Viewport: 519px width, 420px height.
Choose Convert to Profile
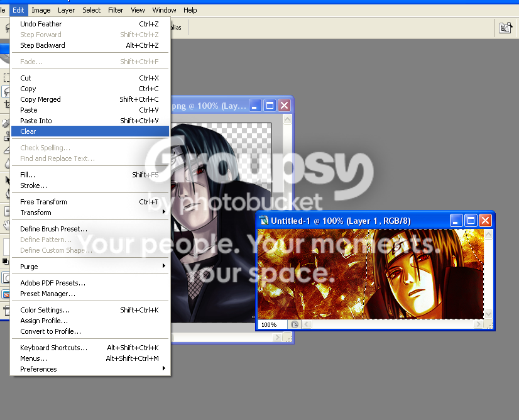[90, 331]
